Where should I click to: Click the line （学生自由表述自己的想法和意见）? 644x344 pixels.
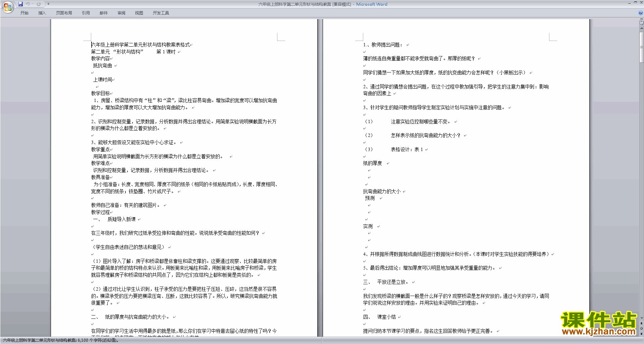pyautogui.click(x=129, y=247)
